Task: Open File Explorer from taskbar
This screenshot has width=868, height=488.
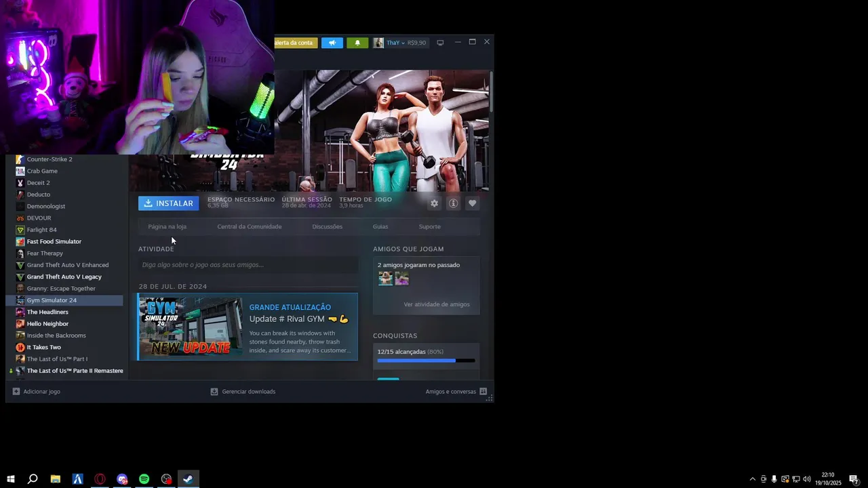Action: [x=56, y=479]
